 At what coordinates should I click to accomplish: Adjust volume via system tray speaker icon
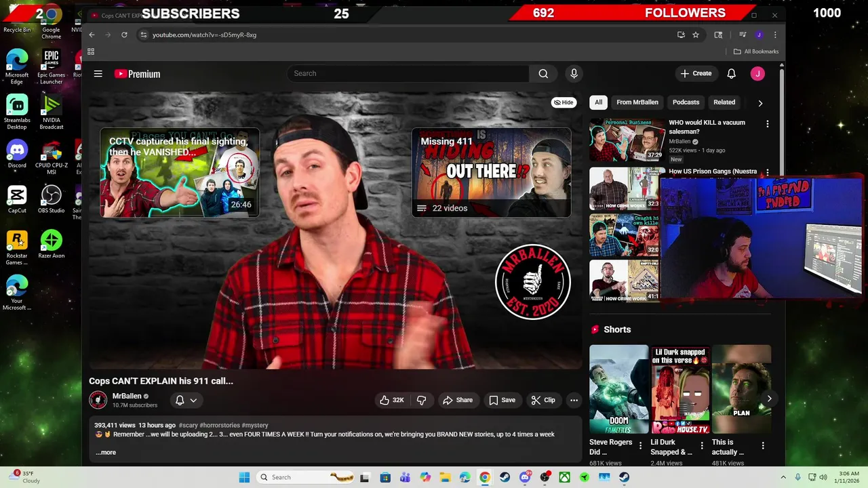[823, 477]
